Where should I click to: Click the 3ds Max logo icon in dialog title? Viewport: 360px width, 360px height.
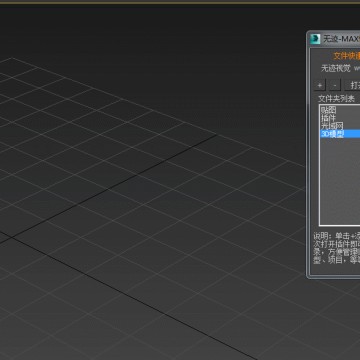pyautogui.click(x=315, y=39)
